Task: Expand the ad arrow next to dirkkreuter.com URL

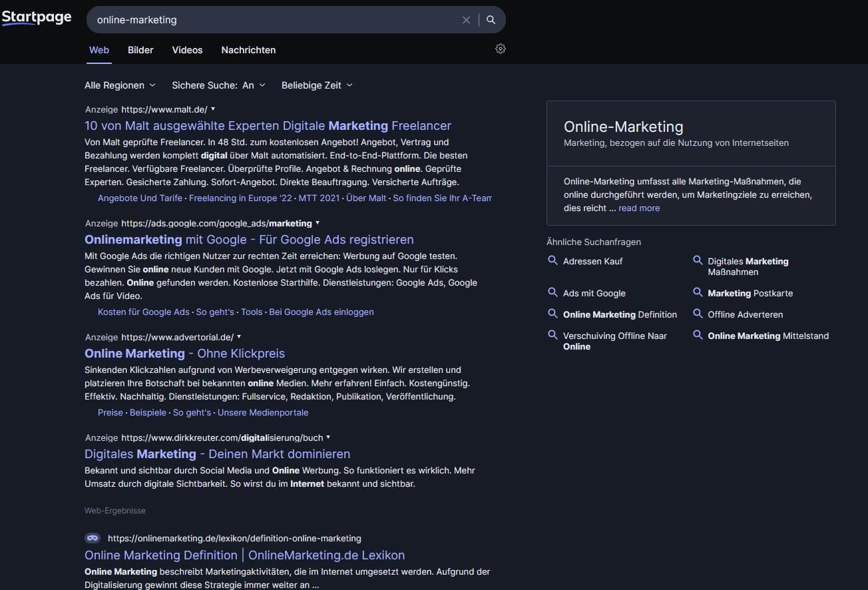Action: click(x=328, y=437)
